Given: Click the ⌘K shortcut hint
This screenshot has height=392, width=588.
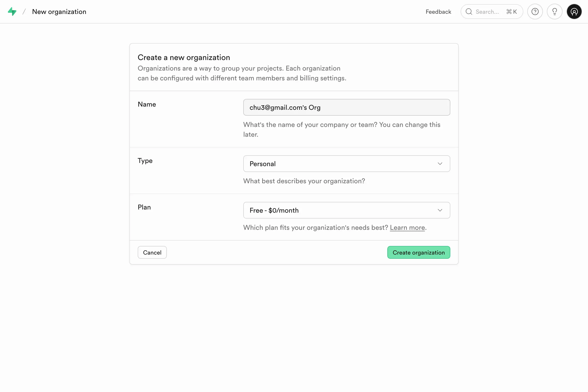Looking at the screenshot, I should pyautogui.click(x=511, y=12).
